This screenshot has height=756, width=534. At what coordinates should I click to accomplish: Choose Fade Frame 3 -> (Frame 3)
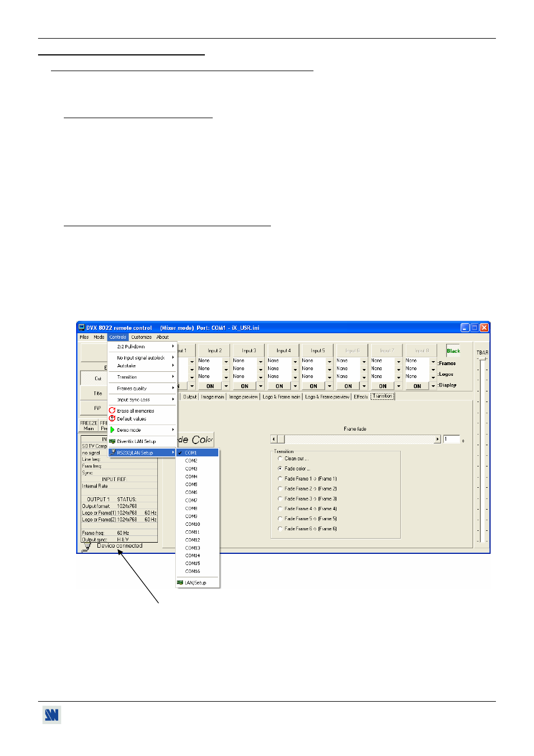tap(280, 498)
